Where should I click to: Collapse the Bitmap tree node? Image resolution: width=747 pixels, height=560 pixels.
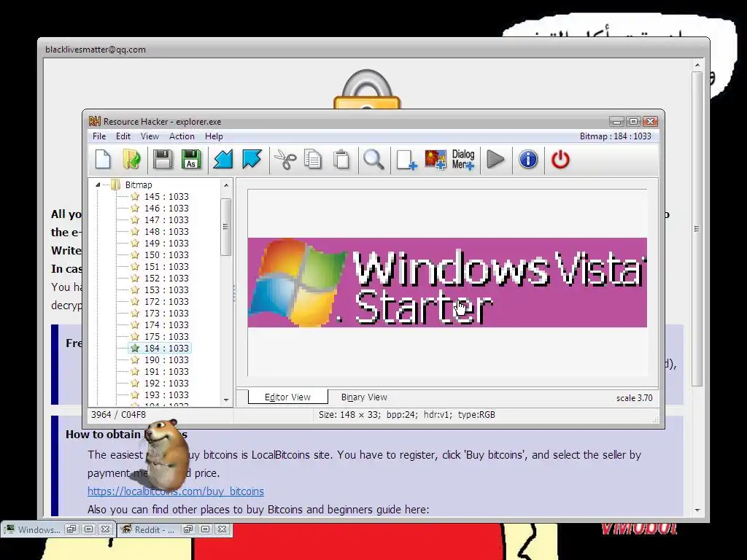98,184
